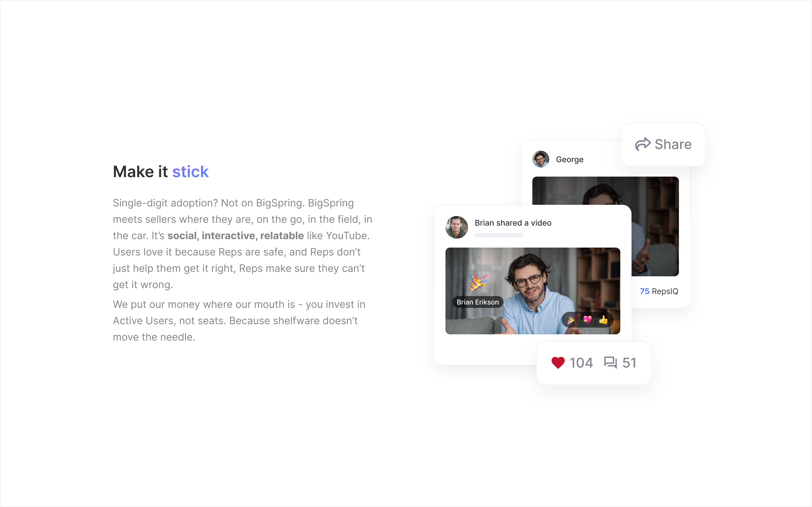Click the comments speech bubble icon
This screenshot has width=812, height=507.
pos(610,363)
